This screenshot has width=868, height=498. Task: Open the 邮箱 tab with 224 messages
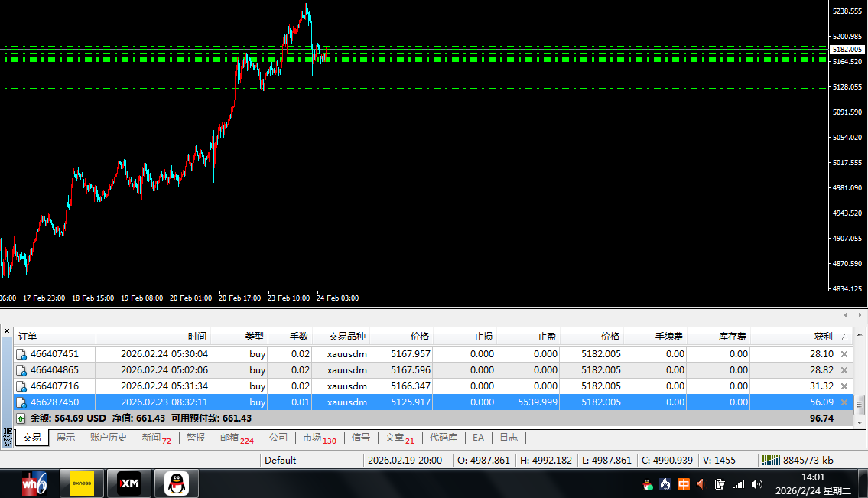pos(236,438)
